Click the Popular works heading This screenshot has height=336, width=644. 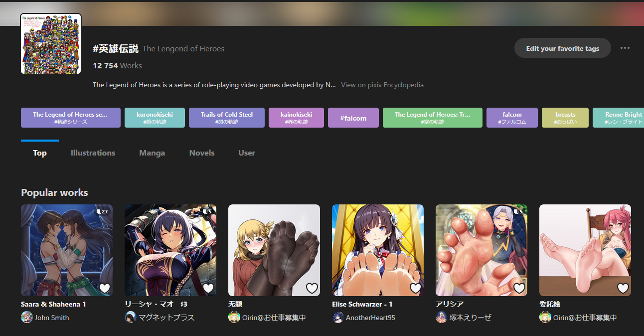54,193
